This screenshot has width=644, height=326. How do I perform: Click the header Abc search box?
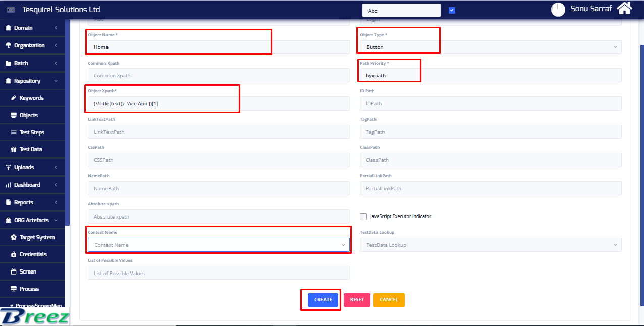[401, 10]
